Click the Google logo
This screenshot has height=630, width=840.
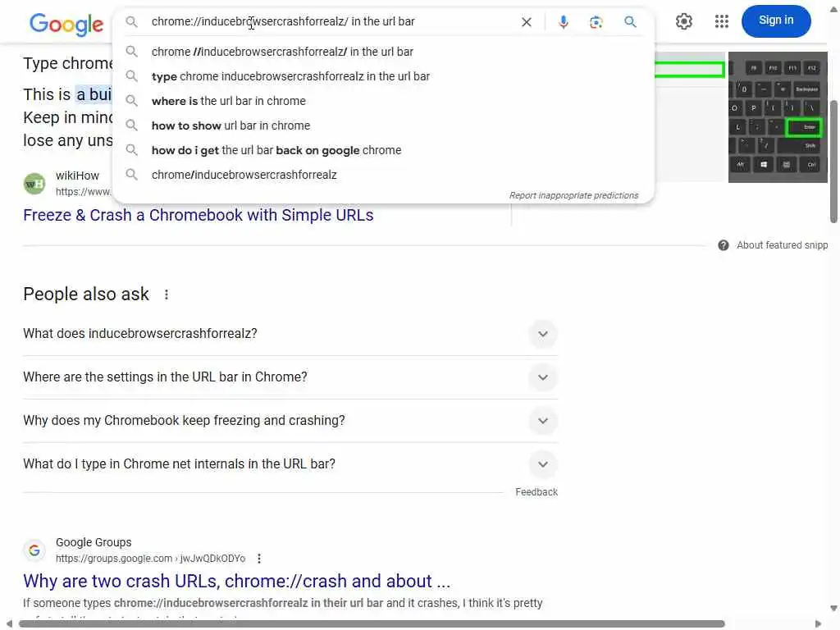point(66,24)
